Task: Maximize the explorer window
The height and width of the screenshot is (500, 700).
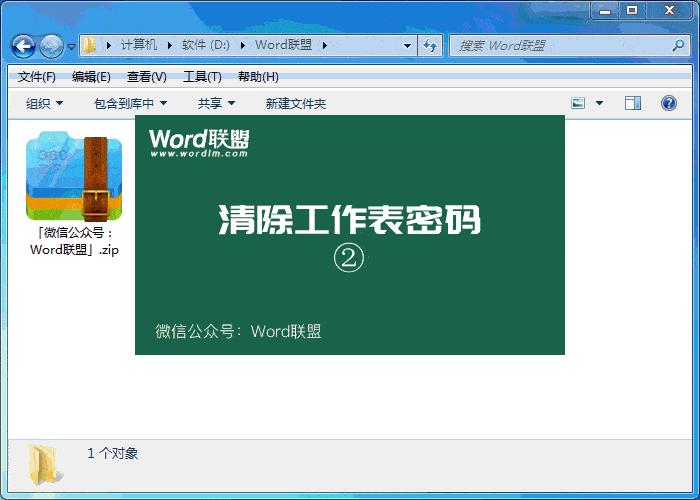Action: point(632,10)
